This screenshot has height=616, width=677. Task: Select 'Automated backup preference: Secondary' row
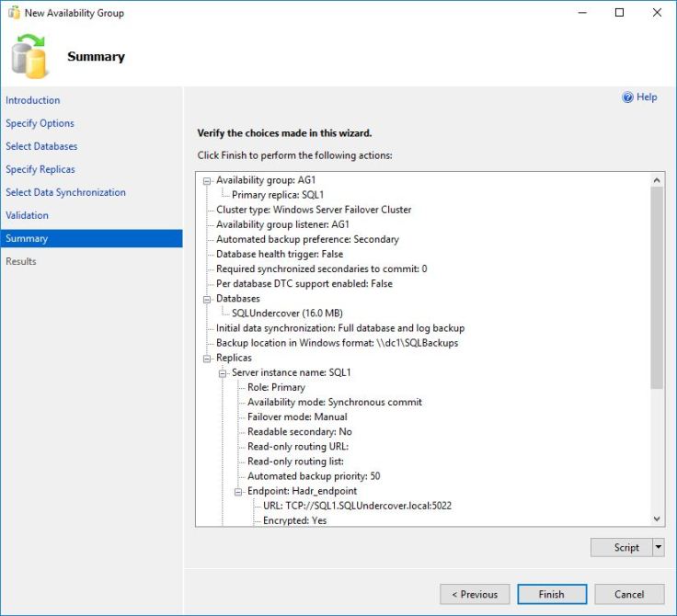pyautogui.click(x=307, y=239)
